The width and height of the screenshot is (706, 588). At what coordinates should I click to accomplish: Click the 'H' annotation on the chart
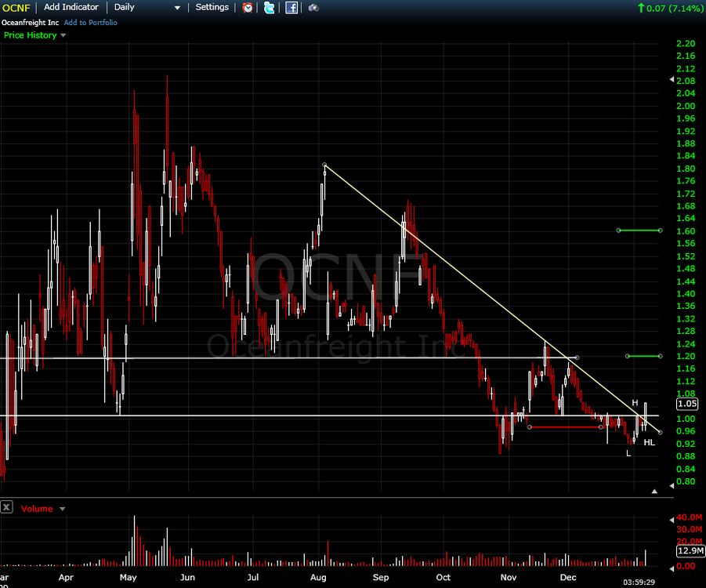tap(635, 403)
